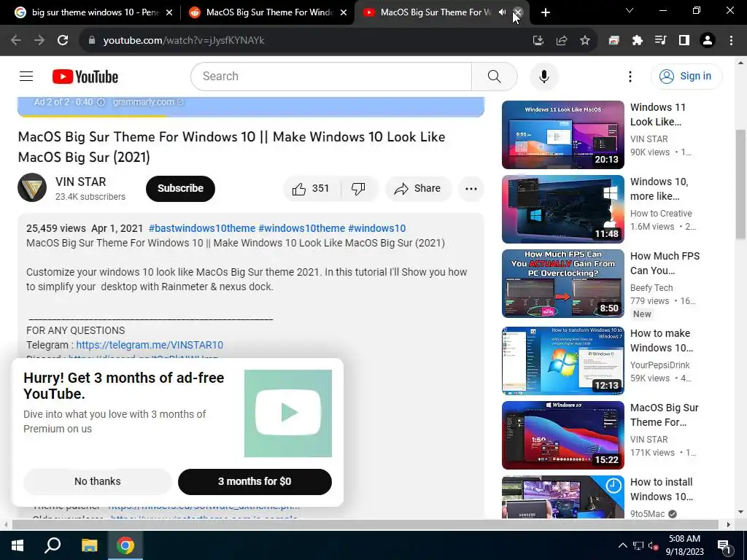Open Chrome profile avatar icon
This screenshot has width=747, height=560.
coord(708,41)
